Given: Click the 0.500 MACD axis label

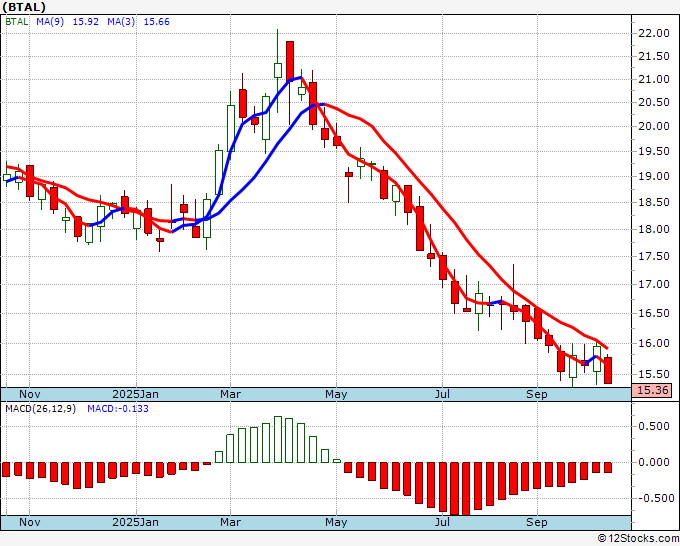Looking at the screenshot, I should 655,426.
